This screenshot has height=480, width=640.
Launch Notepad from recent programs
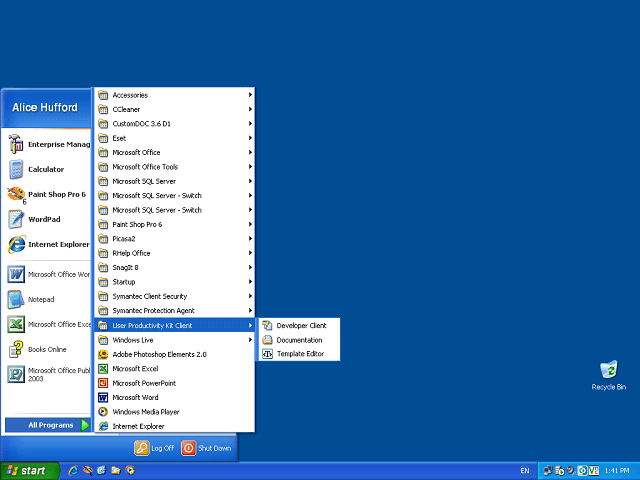[x=48, y=299]
